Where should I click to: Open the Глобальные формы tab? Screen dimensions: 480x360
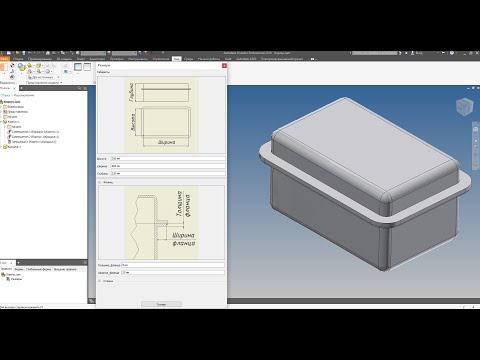click(39, 269)
